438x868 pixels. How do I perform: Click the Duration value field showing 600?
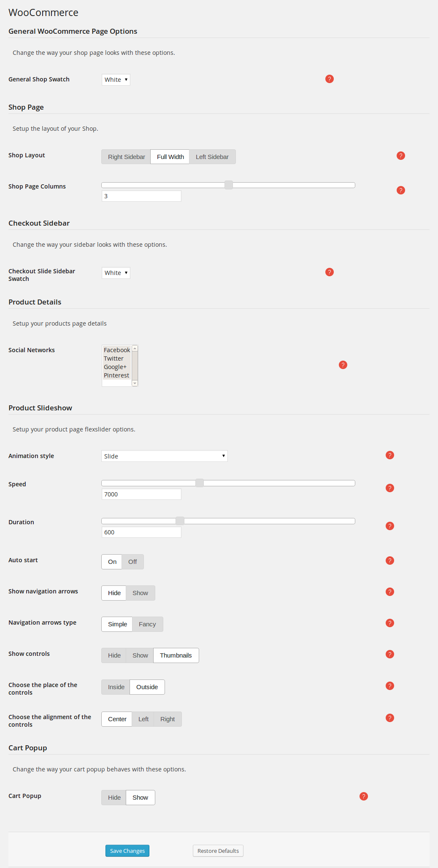141,532
